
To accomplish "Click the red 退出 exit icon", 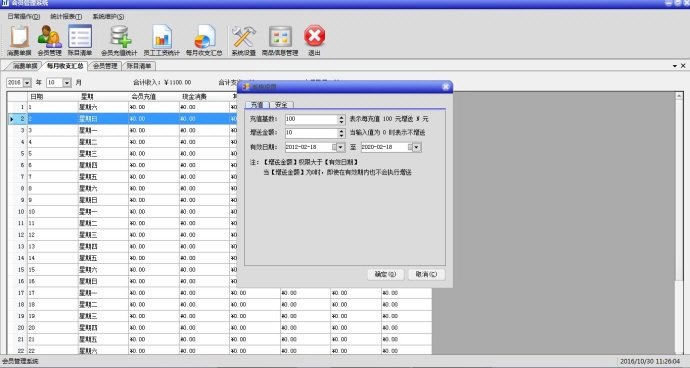I will (x=314, y=40).
